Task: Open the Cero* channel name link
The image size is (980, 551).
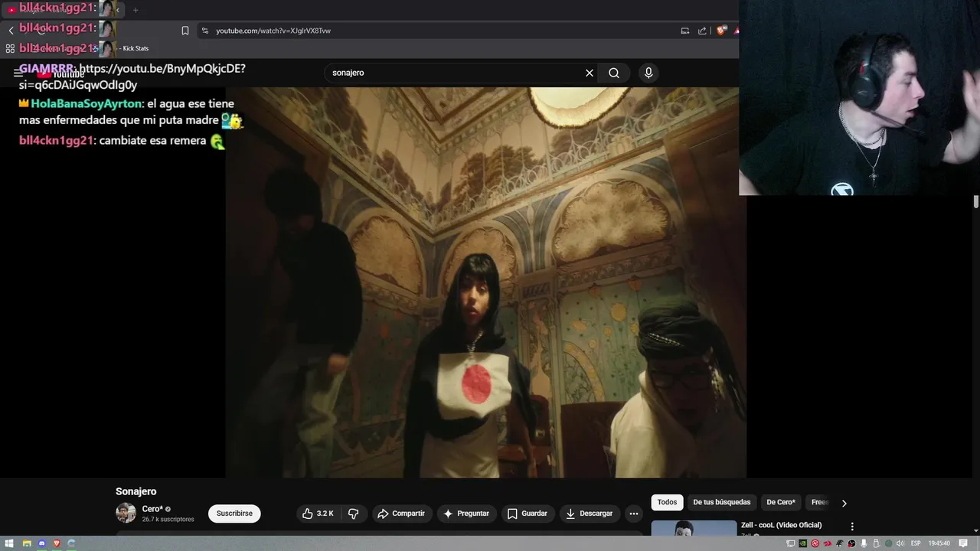Action: [x=152, y=509]
